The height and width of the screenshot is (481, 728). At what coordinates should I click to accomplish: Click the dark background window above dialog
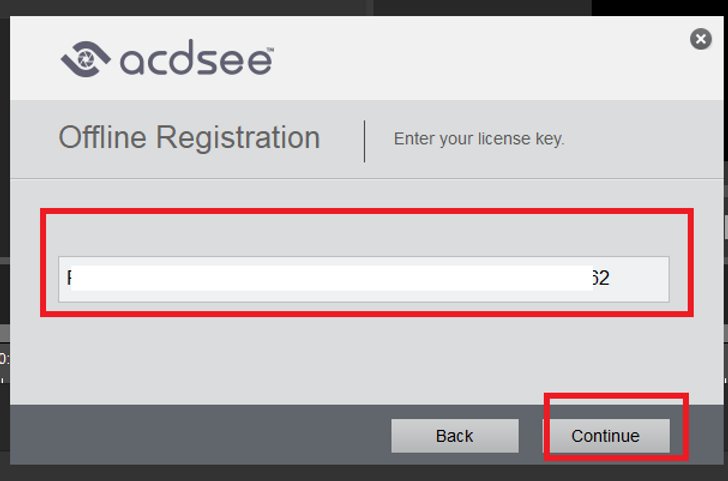[x=482, y=7]
